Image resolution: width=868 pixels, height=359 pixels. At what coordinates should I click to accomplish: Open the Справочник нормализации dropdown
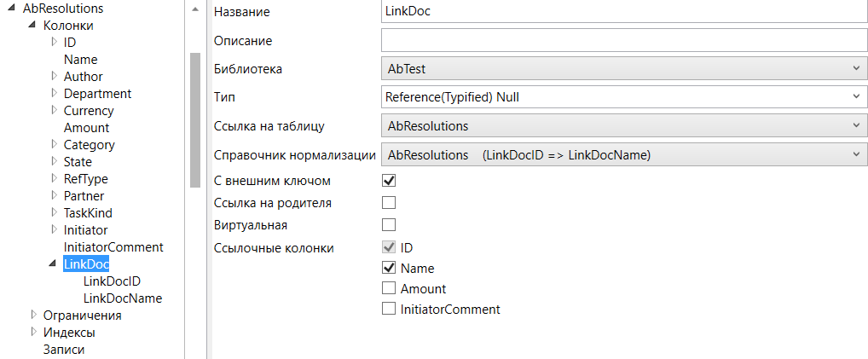(622, 154)
